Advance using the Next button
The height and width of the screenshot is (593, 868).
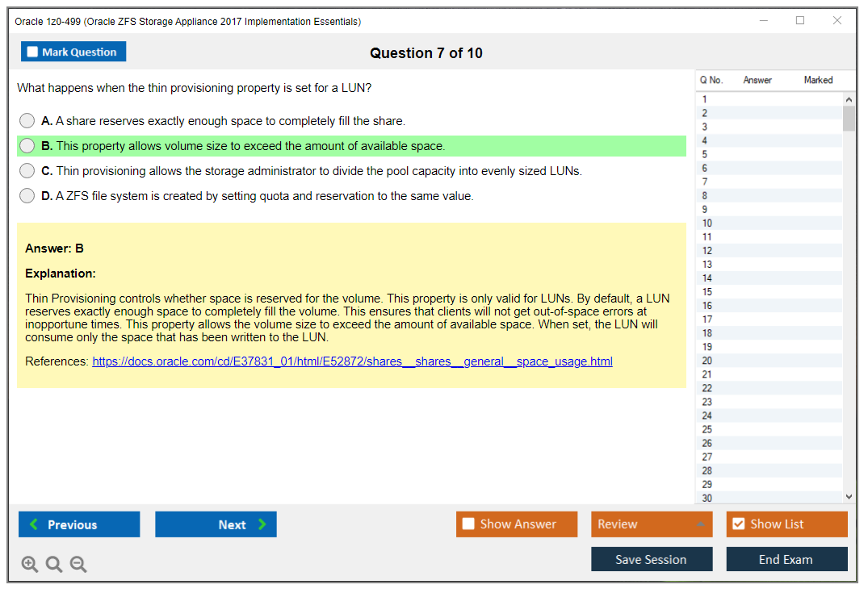click(x=216, y=524)
